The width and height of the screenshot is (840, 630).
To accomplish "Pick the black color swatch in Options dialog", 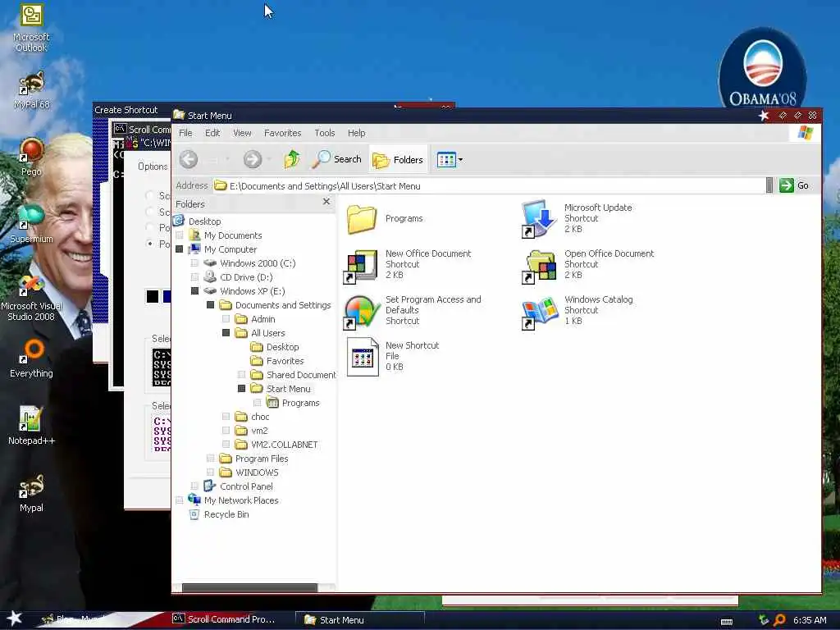I will tap(153, 296).
